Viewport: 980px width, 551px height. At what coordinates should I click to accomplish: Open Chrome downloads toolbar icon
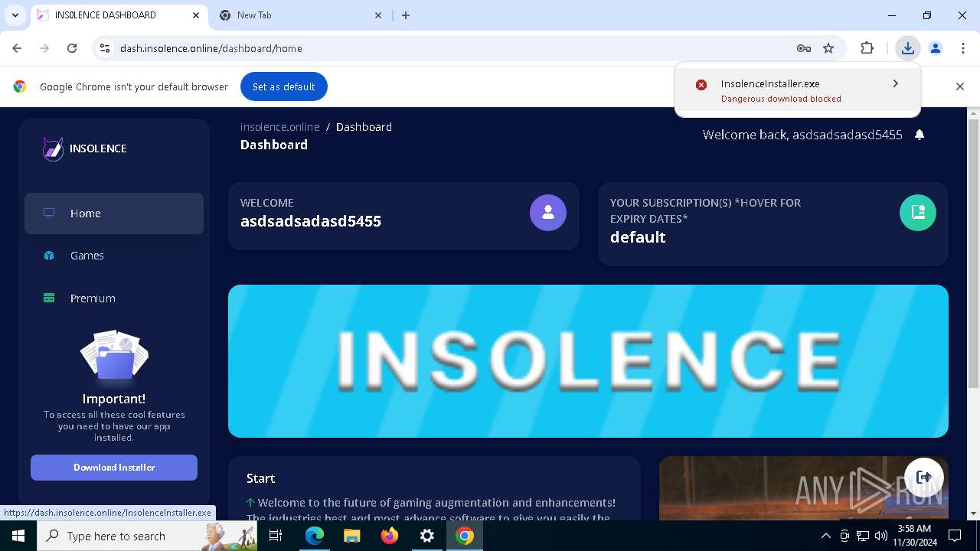point(908,48)
